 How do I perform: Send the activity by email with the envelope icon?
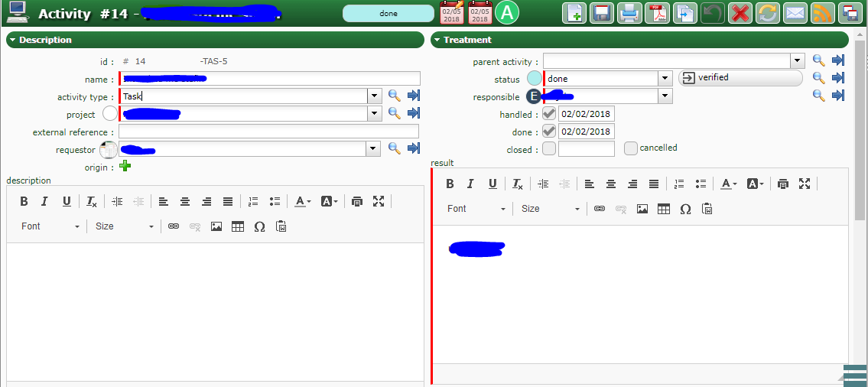[x=795, y=13]
